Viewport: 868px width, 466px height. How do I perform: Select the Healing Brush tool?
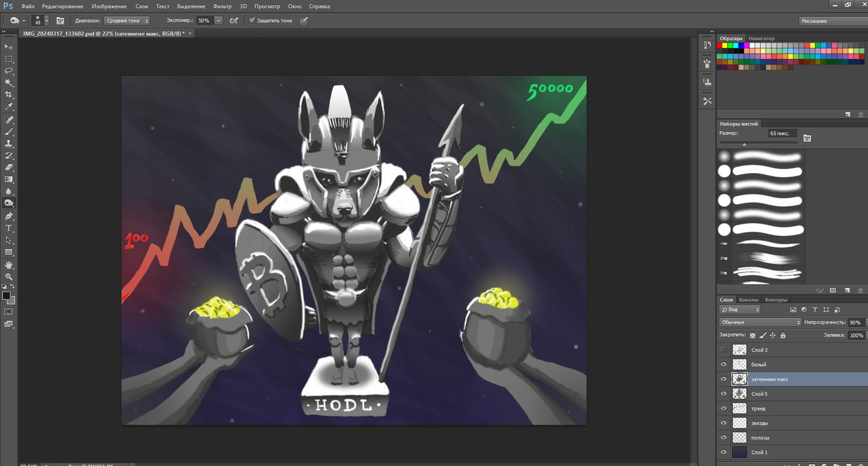9,119
